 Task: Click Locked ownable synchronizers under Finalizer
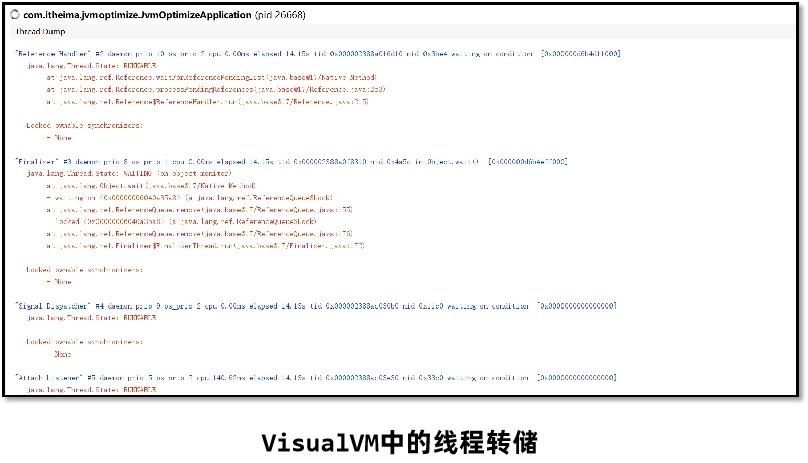point(85,270)
